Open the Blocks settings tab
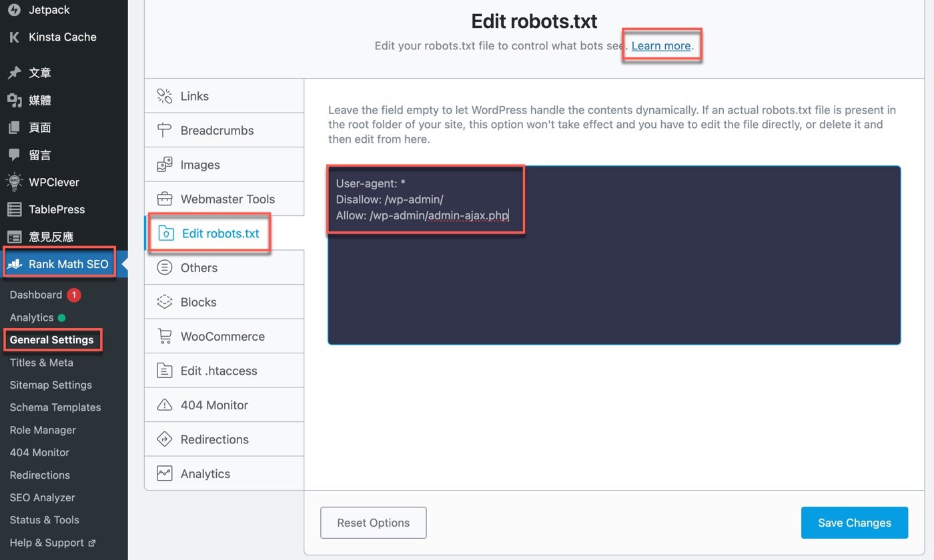Viewport: 934px width, 560px height. tap(224, 302)
